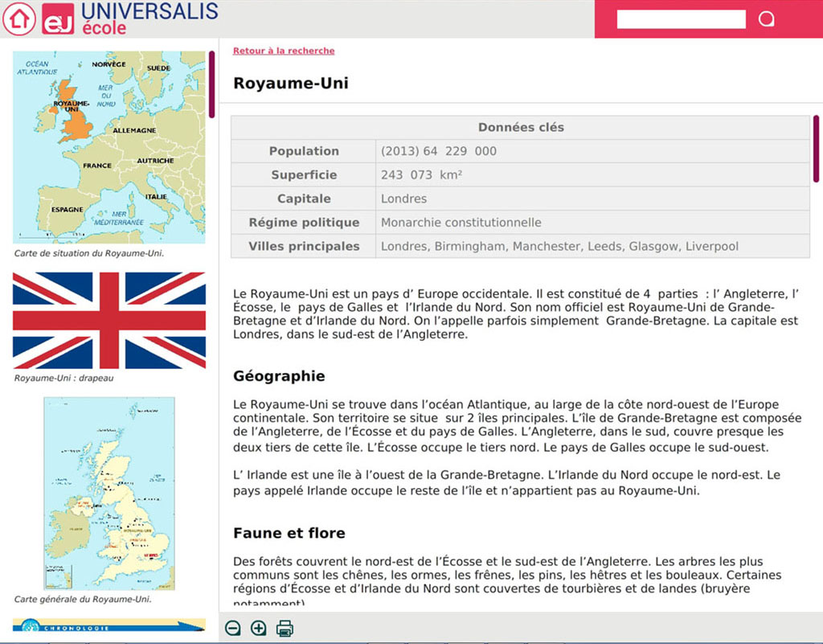The width and height of the screenshot is (823, 644).
Task: Click the search magnifier icon
Action: (766, 19)
